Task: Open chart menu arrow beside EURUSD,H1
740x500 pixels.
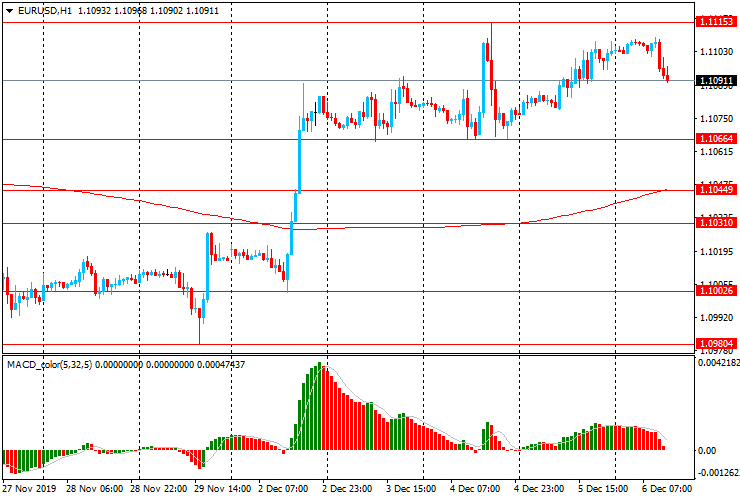Action: click(9, 11)
